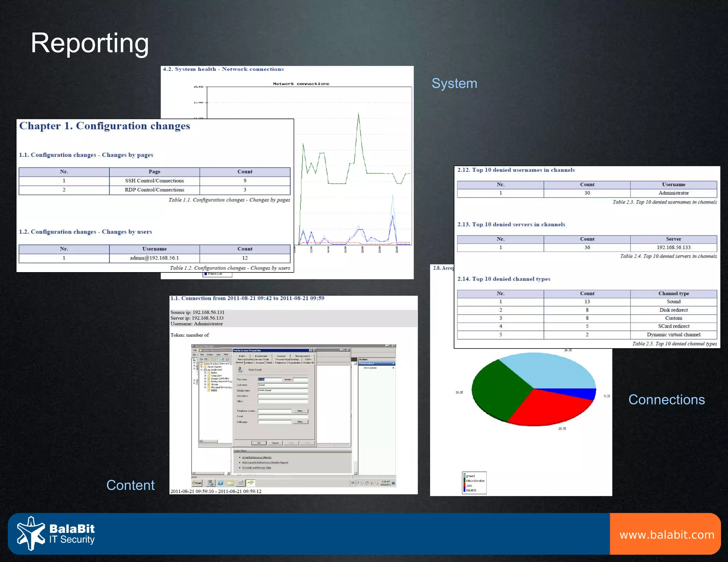Visit the www.balabit.com link in footer
This screenshot has width=728, height=562.
click(667, 535)
